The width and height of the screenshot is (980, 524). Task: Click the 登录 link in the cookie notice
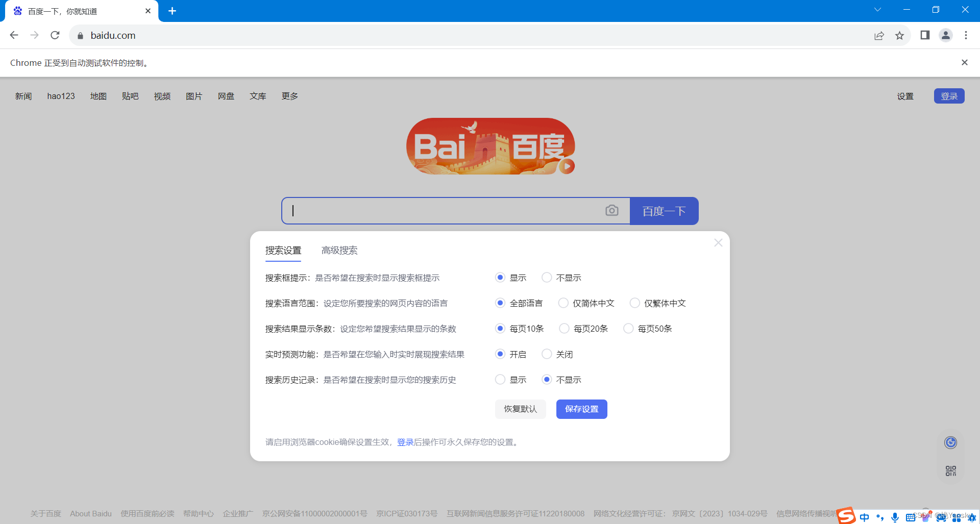point(405,442)
